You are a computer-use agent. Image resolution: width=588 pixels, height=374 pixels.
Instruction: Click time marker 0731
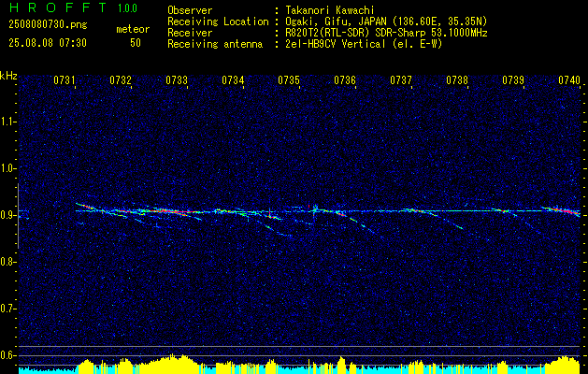click(65, 79)
